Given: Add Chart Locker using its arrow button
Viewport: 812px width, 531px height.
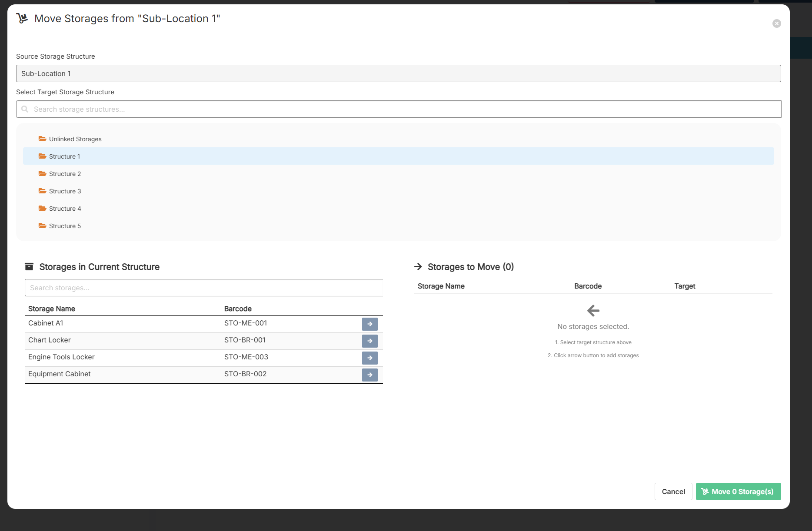Looking at the screenshot, I should click(x=369, y=341).
